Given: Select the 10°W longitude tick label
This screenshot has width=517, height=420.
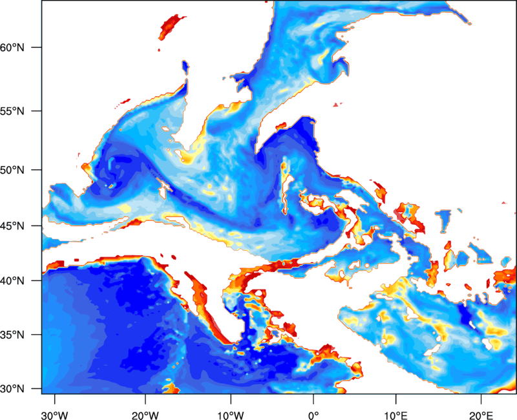Looking at the screenshot, I should click(231, 415).
